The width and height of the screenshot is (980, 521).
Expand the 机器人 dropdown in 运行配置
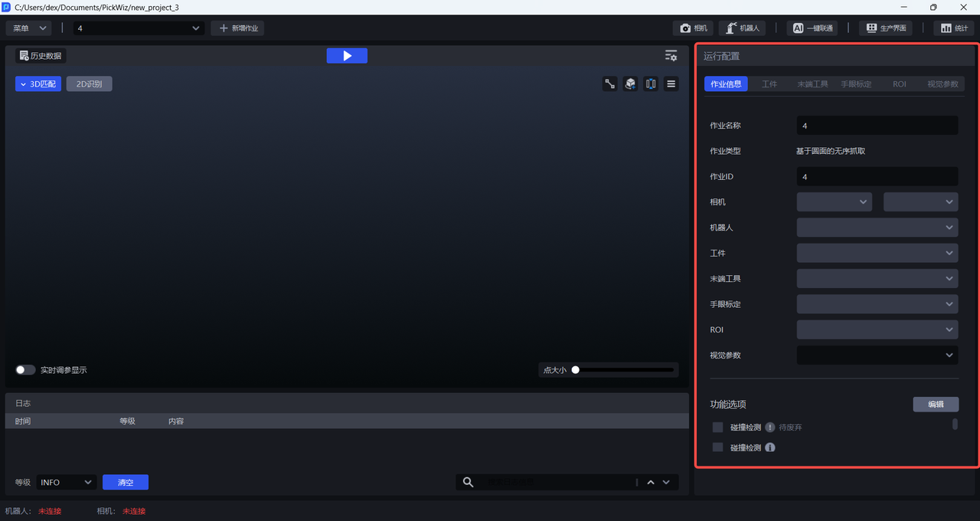(877, 228)
